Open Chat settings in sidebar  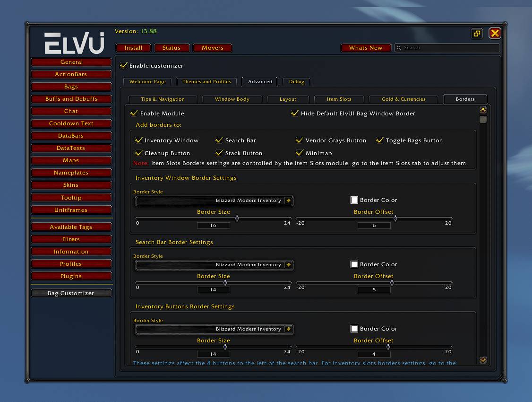(71, 111)
